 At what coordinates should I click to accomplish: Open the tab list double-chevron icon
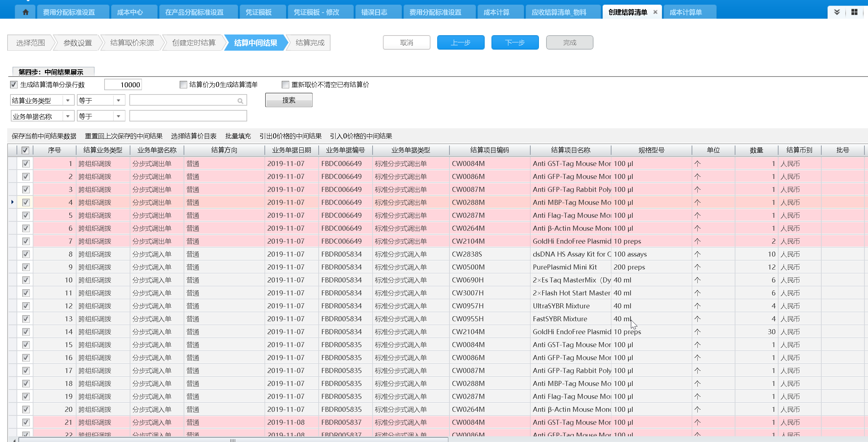coord(837,12)
